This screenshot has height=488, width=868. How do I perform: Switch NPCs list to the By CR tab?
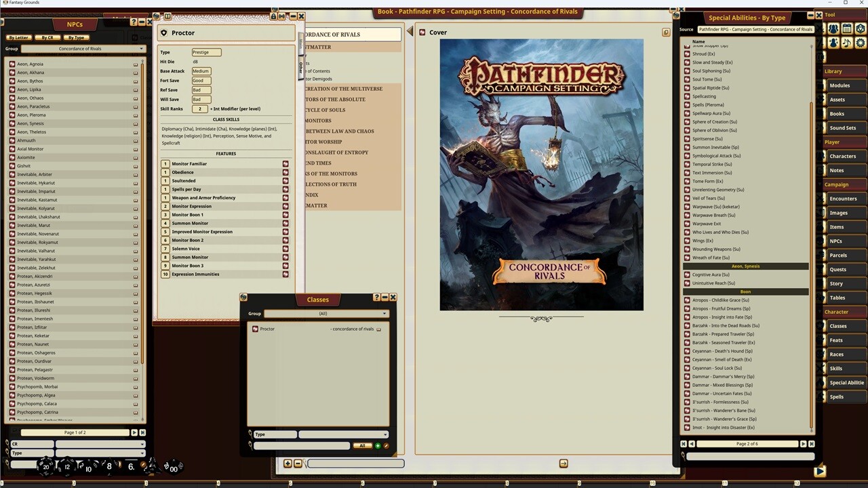[47, 37]
